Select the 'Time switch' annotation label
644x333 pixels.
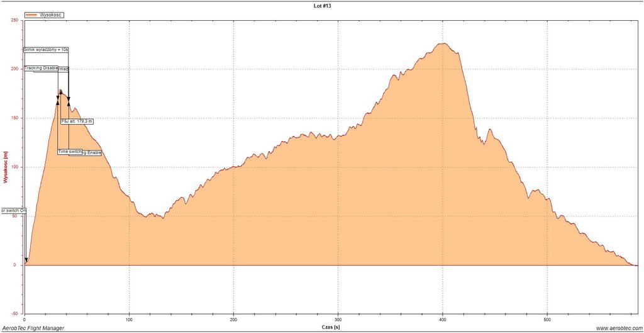(x=69, y=152)
